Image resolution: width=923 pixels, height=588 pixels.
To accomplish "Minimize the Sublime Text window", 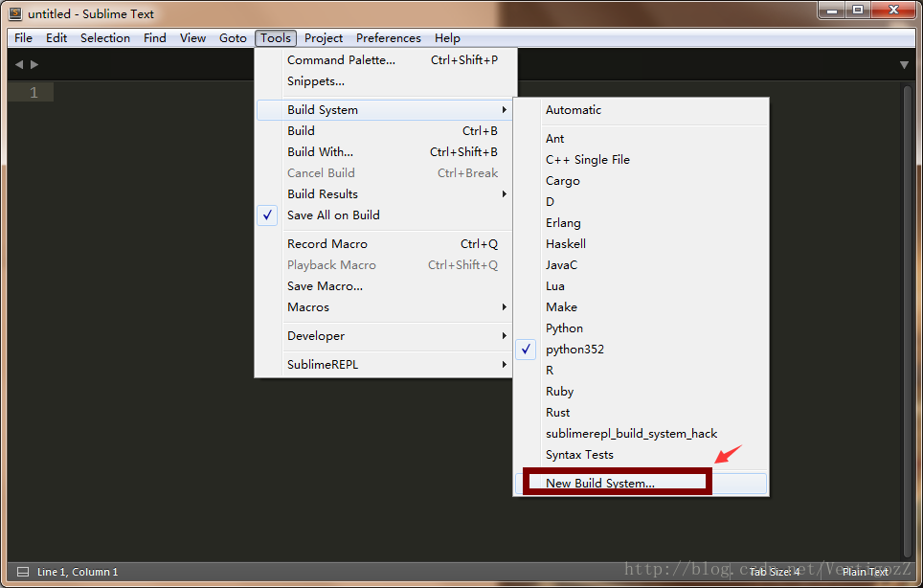I will [832, 11].
